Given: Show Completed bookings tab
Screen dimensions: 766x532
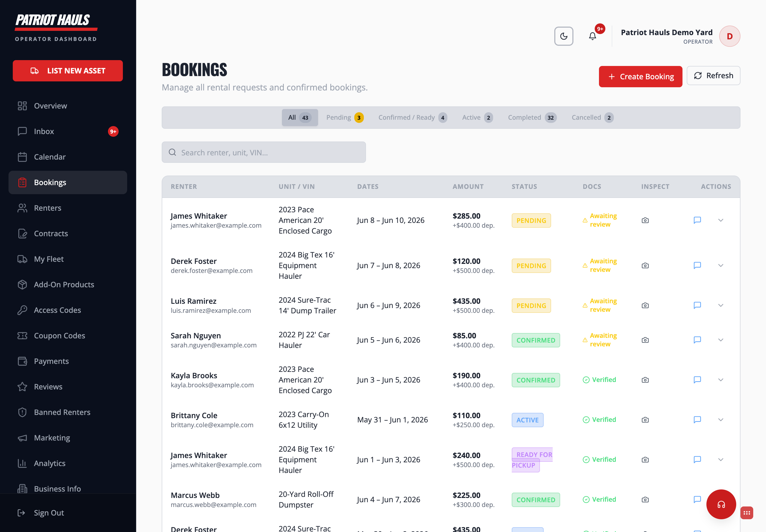Looking at the screenshot, I should pyautogui.click(x=532, y=118).
